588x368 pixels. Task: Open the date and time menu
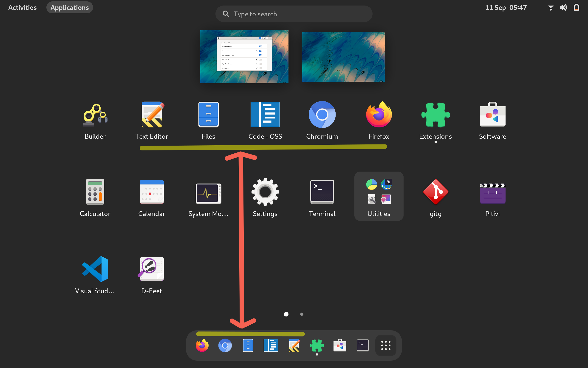pos(506,8)
